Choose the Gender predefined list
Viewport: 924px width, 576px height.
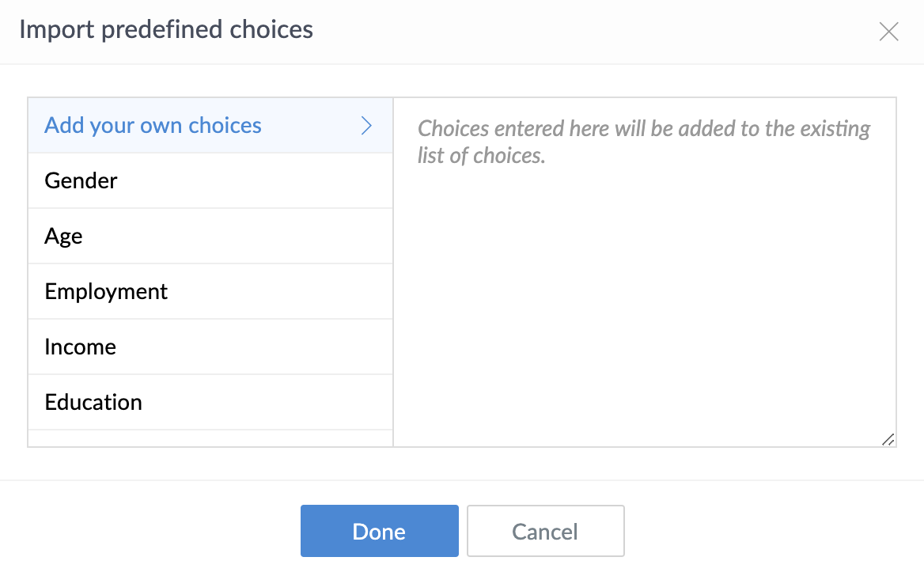tap(81, 181)
